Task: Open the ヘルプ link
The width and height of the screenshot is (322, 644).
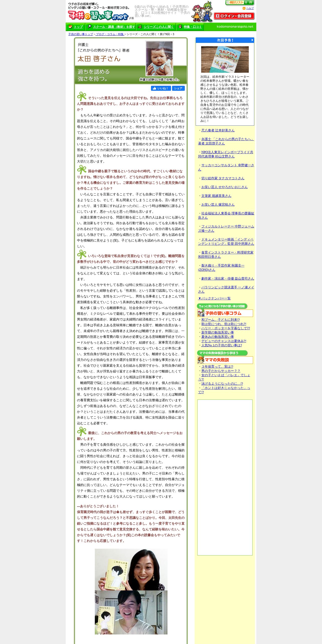Action: pyautogui.click(x=250, y=8)
